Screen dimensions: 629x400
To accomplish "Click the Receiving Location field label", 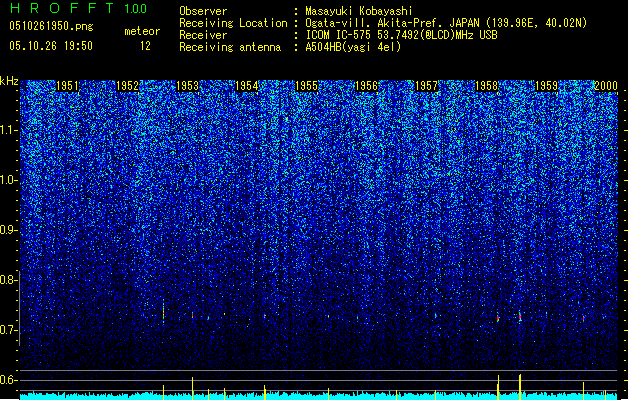I will (233, 23).
